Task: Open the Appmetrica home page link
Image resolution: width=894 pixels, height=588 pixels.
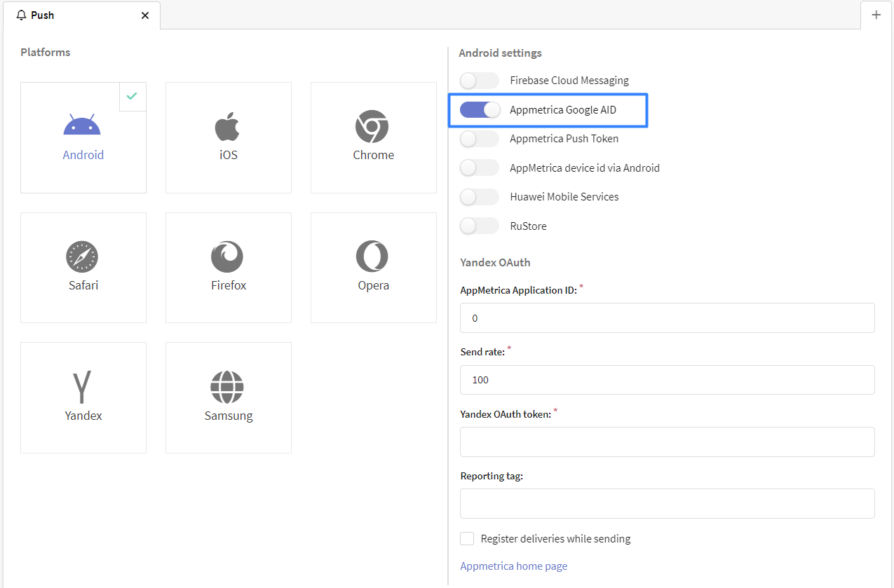Action: click(514, 566)
